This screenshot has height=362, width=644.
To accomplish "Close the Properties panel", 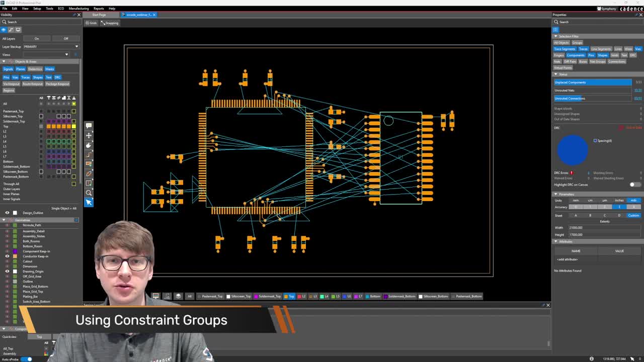I will click(x=640, y=15).
